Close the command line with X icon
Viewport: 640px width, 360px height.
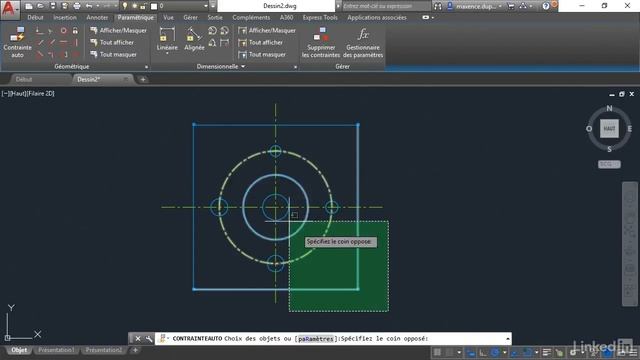[138, 338]
